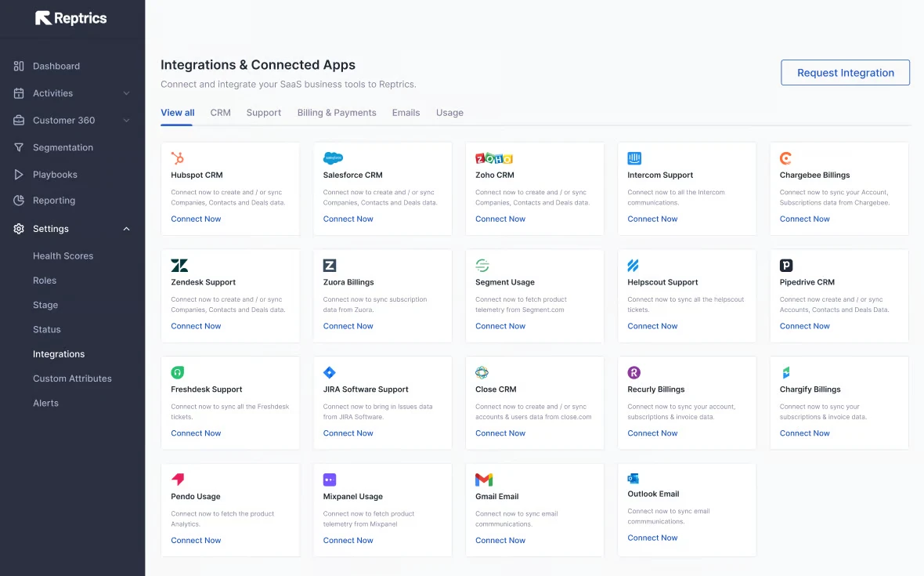Click the Pipedrive CRM logo icon
The width and height of the screenshot is (924, 576).
pyautogui.click(x=786, y=266)
